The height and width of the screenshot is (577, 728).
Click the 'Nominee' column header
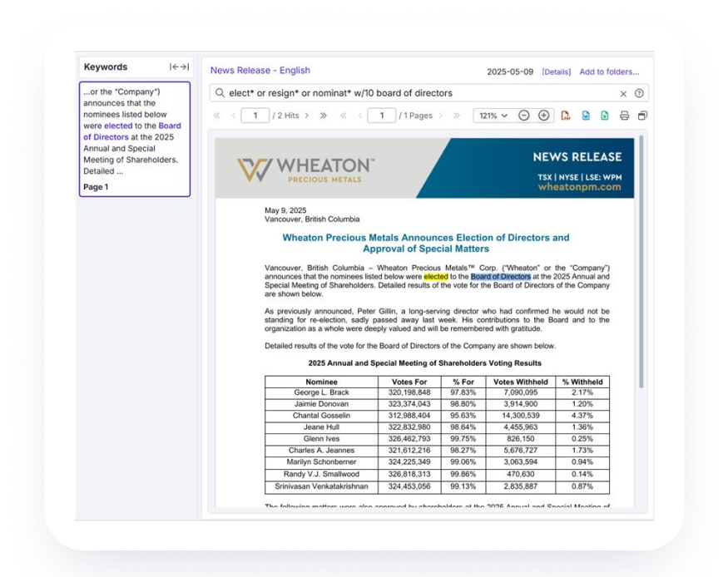point(321,382)
